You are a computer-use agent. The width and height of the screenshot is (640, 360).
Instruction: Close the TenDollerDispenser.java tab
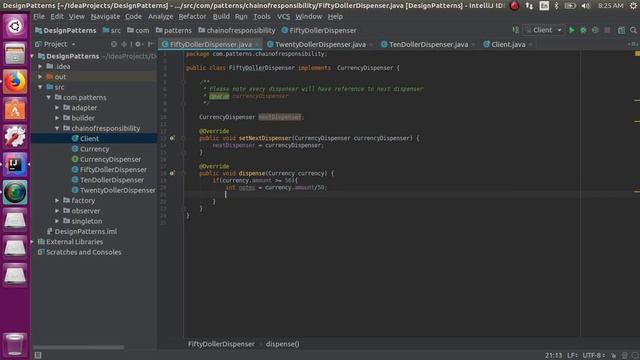pos(473,44)
